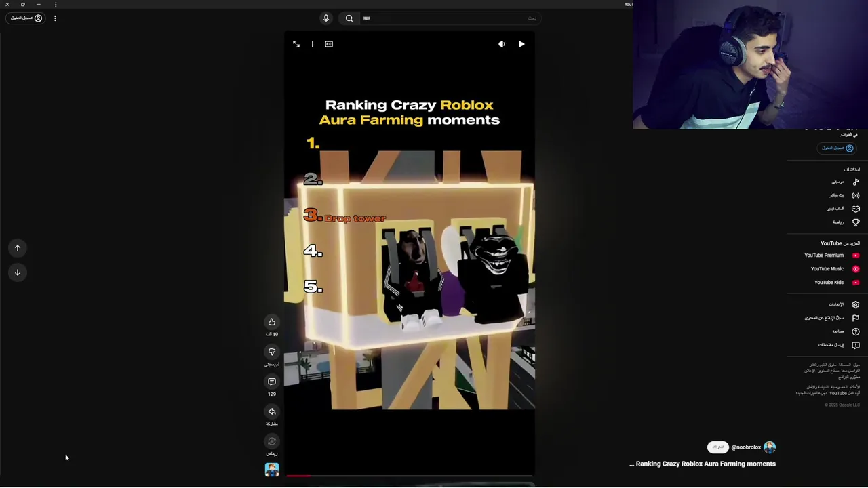The image size is (868, 488).
Task: Like the Short with thumbs-up button
Action: pyautogui.click(x=272, y=322)
